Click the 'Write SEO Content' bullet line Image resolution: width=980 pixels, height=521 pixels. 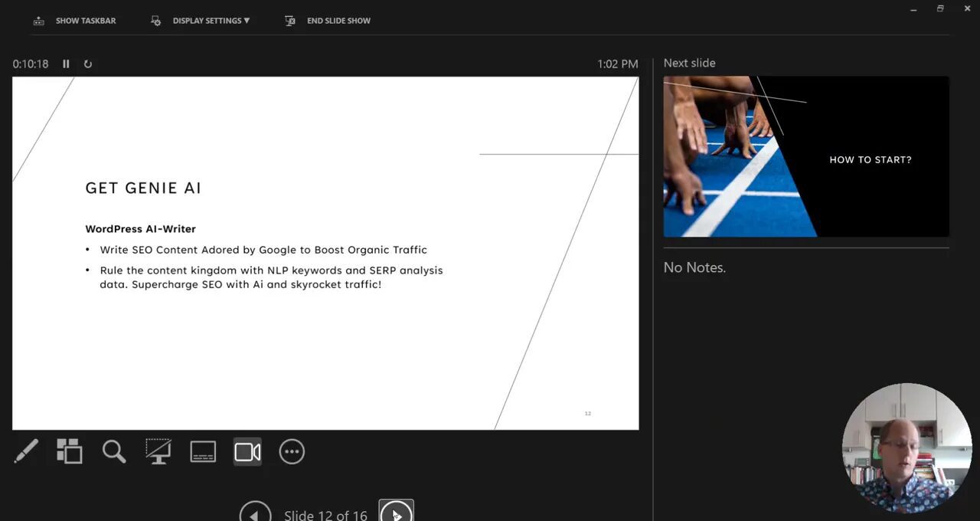[x=263, y=250]
